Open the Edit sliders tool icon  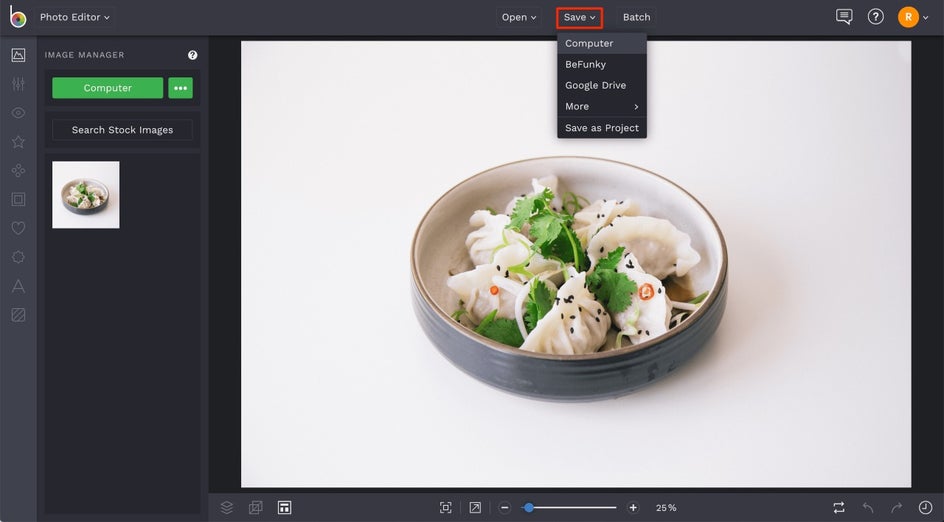coord(18,84)
